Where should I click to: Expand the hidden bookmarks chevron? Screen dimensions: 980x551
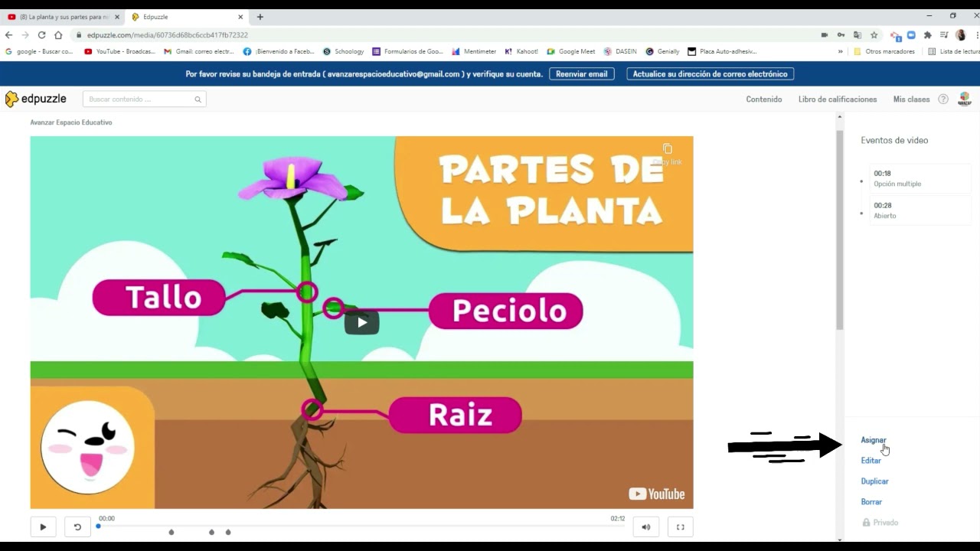pos(841,51)
